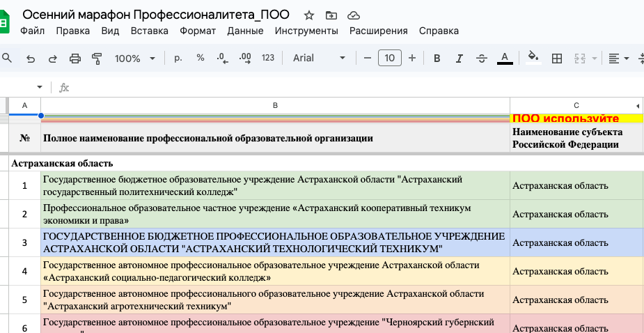The image size is (644, 333).
Task: Click the redo arrow
Action: point(53,59)
